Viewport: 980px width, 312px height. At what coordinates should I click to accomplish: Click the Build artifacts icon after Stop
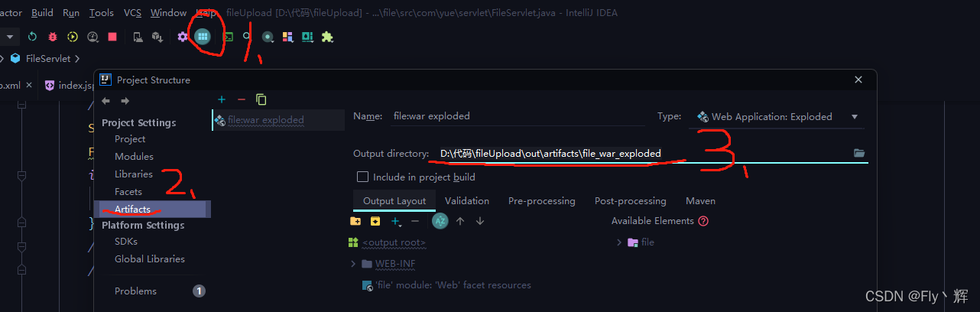pos(138,36)
